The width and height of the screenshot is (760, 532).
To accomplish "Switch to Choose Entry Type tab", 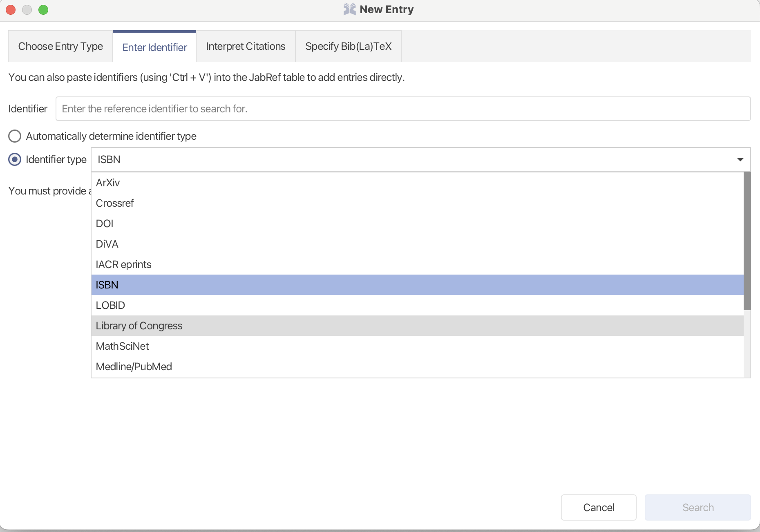I will point(60,46).
